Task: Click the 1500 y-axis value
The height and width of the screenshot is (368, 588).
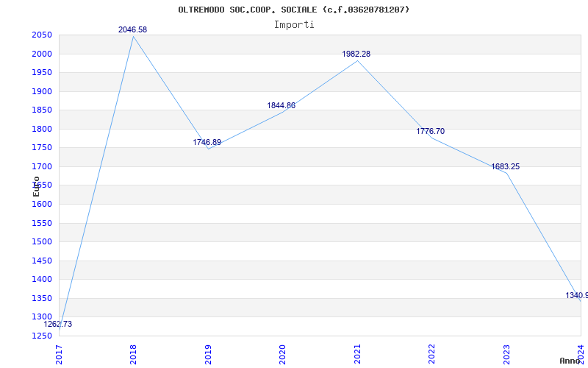Action: point(42,242)
